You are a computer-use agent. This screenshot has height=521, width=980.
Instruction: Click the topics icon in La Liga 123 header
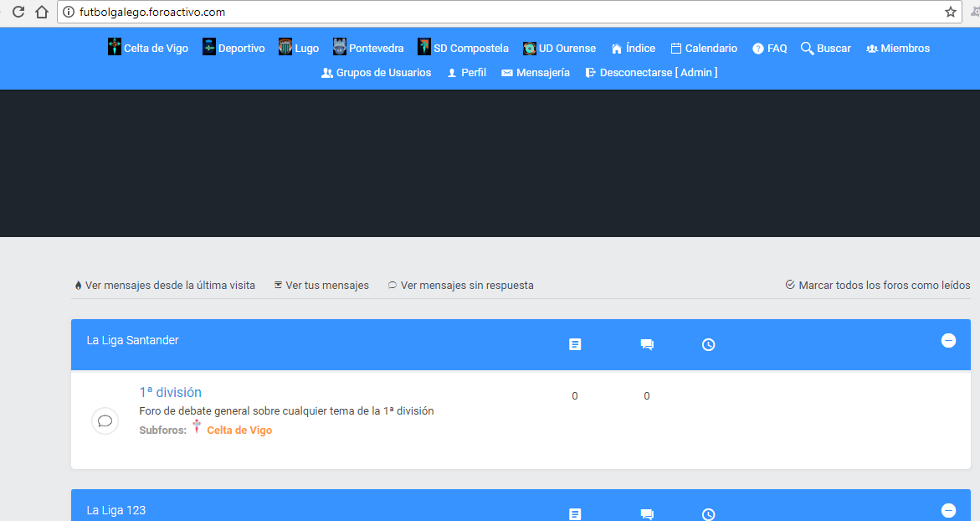(575, 514)
